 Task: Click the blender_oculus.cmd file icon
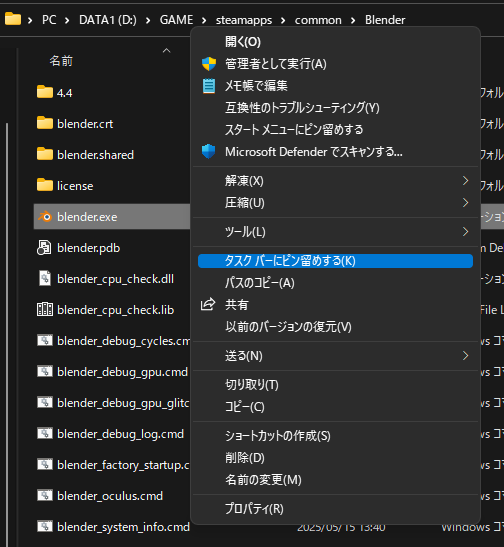[45, 495]
